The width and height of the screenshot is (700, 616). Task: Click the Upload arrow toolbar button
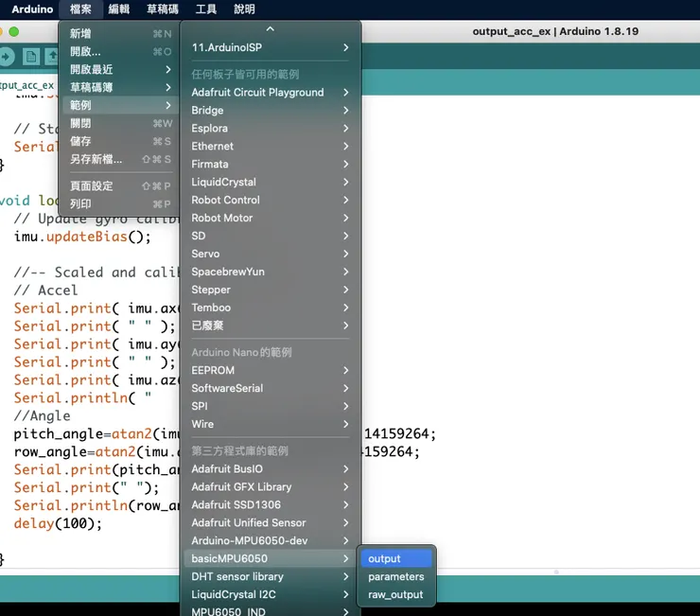tap(6, 57)
